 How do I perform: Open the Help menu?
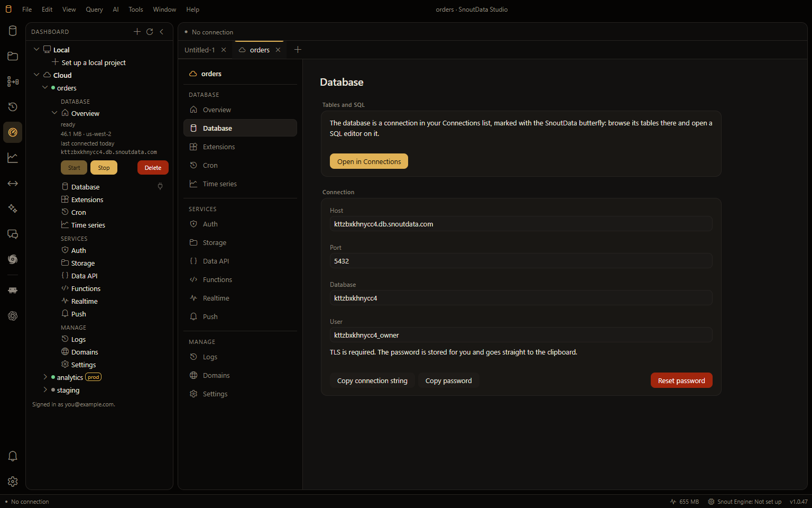193,10
